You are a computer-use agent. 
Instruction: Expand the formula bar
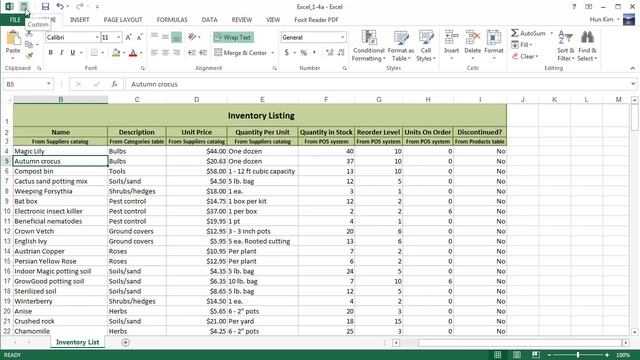(x=633, y=84)
